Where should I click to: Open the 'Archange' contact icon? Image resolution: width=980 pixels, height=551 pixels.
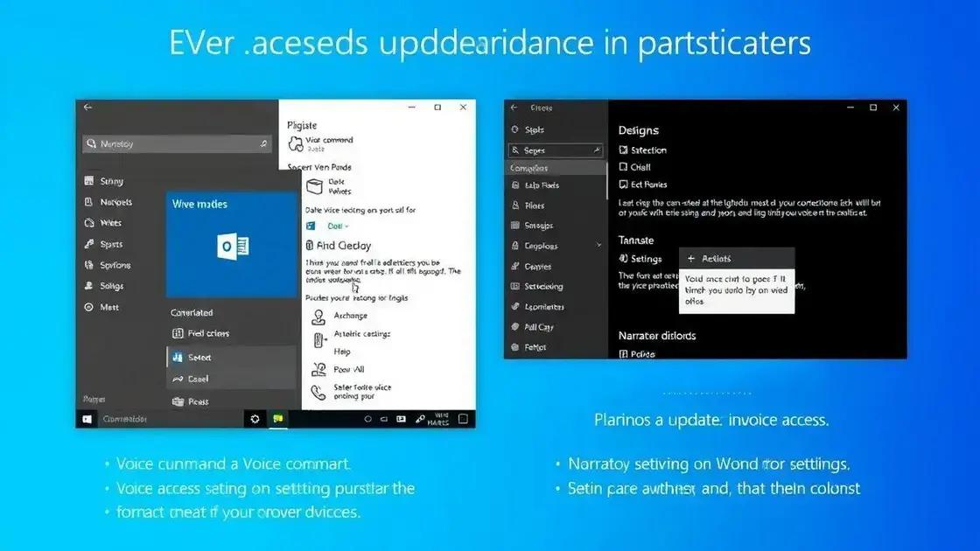coord(318,317)
